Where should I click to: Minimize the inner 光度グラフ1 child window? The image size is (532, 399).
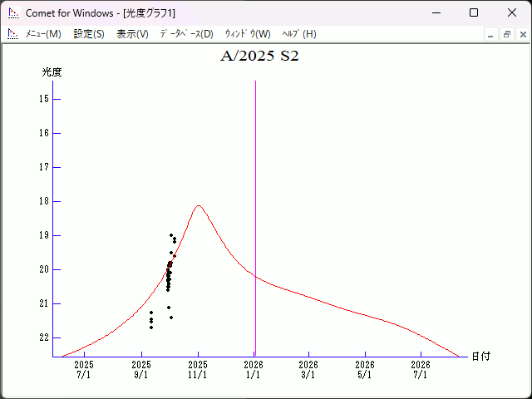[491, 34]
